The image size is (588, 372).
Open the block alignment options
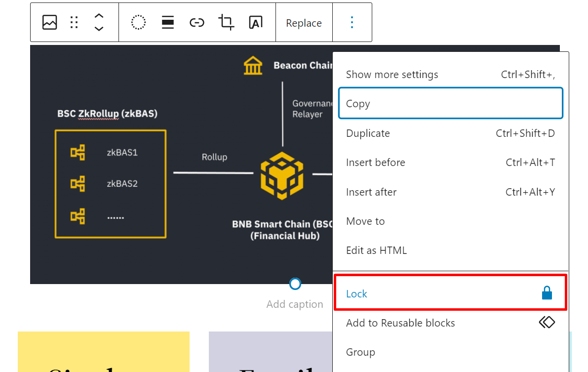pos(168,23)
